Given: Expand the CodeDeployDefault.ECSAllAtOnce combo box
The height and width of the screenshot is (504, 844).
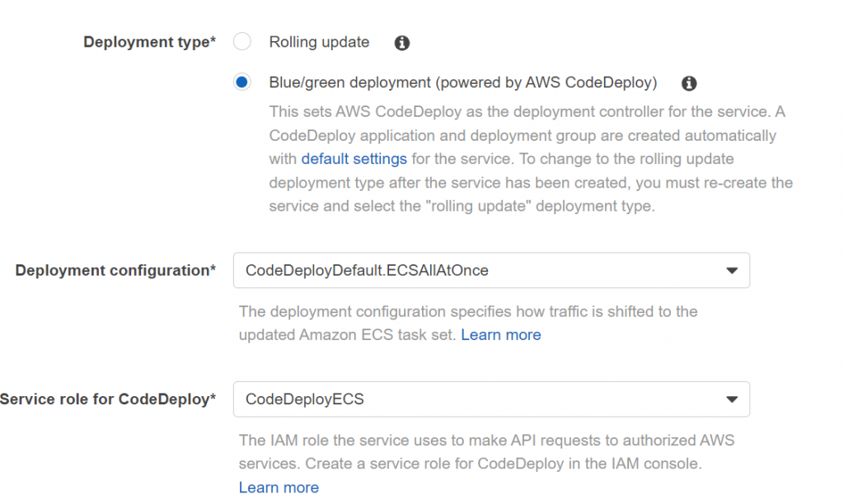Looking at the screenshot, I should [491, 270].
